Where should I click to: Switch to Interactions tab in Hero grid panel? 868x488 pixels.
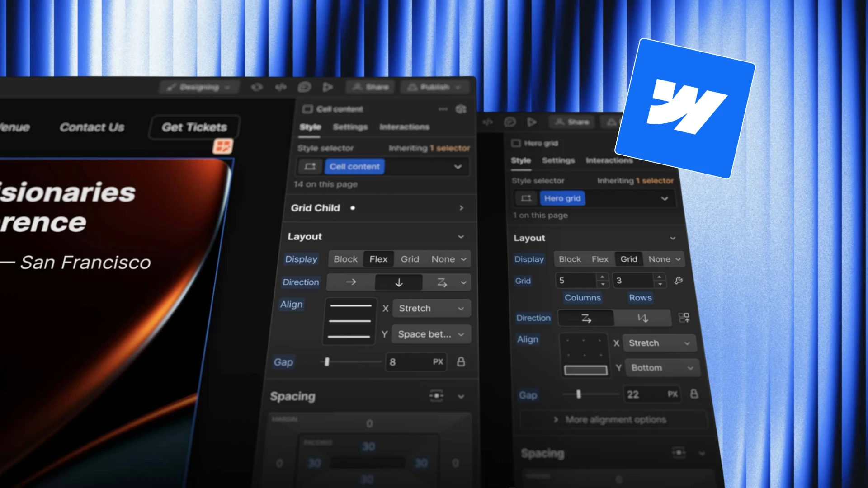[x=609, y=160]
